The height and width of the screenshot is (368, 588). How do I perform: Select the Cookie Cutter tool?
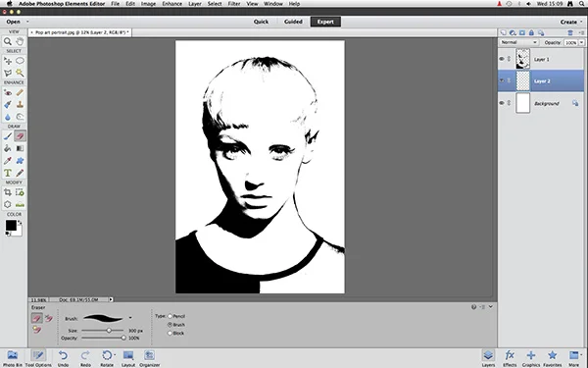[8, 205]
